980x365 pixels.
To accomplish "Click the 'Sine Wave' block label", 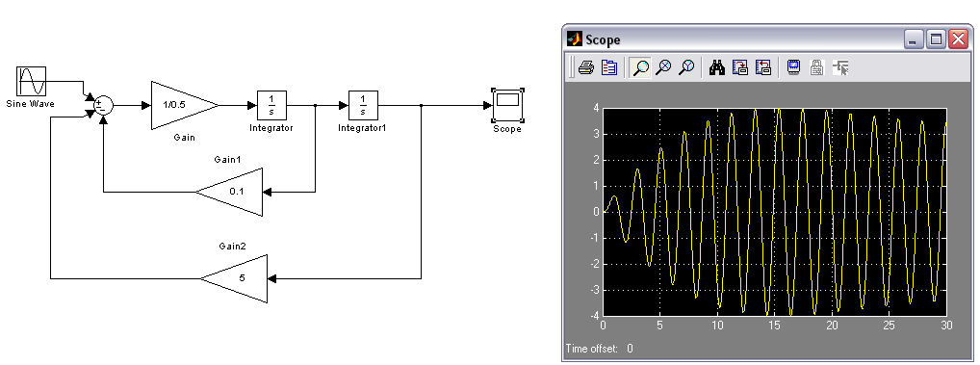I will point(30,104).
